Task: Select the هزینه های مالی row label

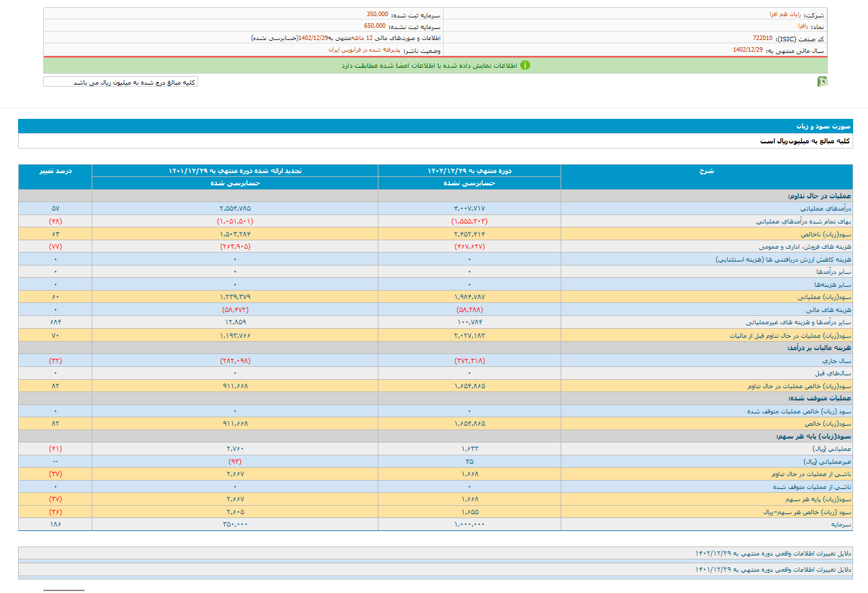Action: pos(828,310)
